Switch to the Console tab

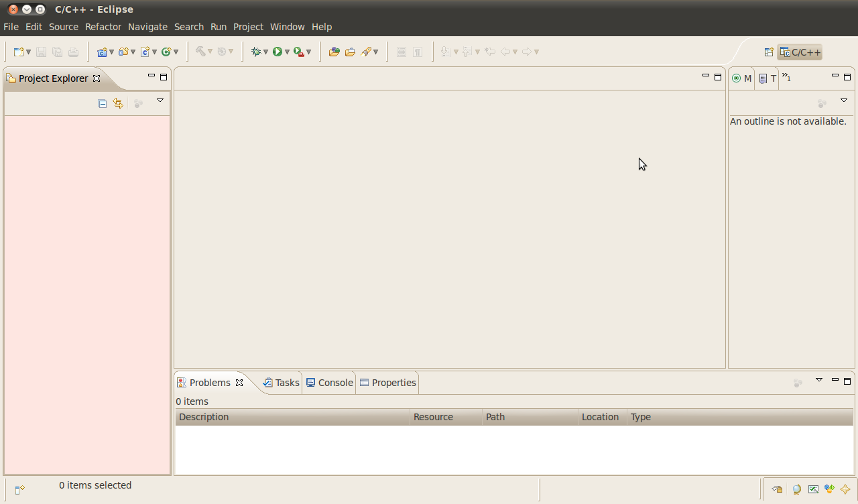click(x=329, y=383)
